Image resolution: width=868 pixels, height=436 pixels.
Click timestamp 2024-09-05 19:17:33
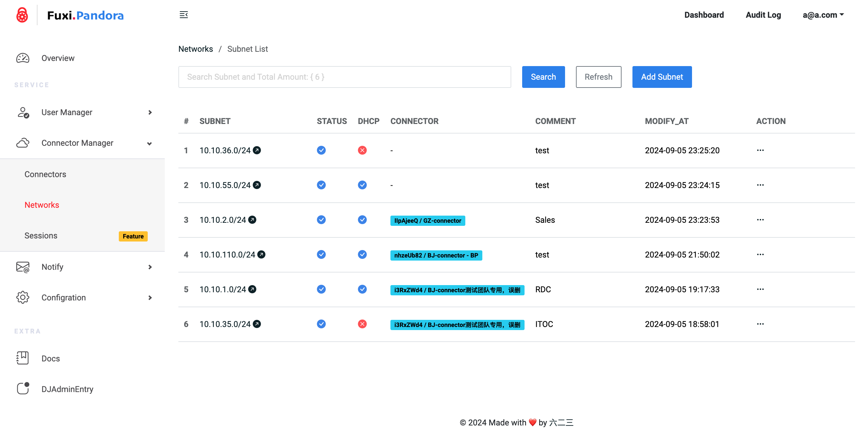[x=682, y=290]
